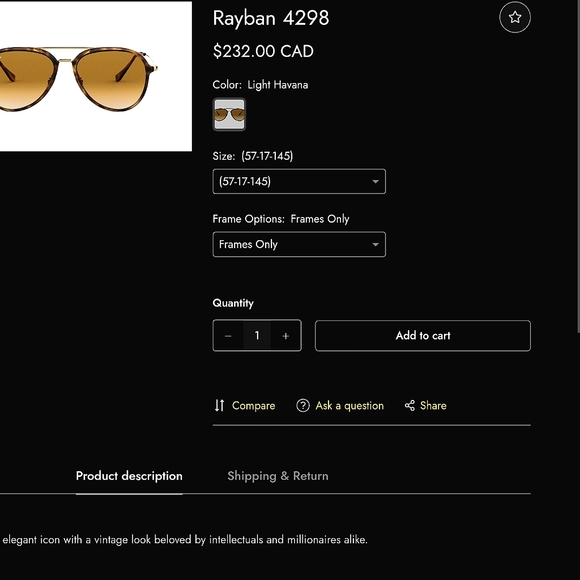Viewport: 580px width, 580px height.
Task: Add product to wishlist with star icon
Action: click(515, 17)
